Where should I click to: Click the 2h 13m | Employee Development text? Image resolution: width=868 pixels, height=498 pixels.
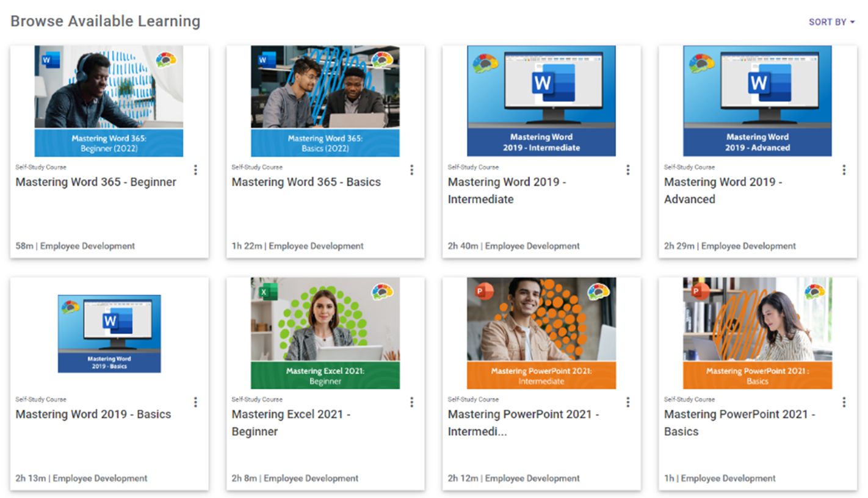tap(82, 478)
